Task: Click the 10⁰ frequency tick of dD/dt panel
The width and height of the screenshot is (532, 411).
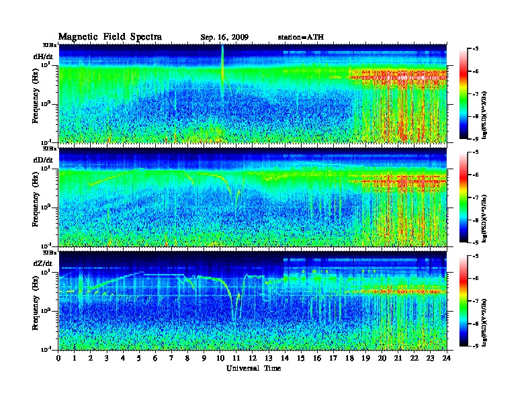Action: point(46,207)
